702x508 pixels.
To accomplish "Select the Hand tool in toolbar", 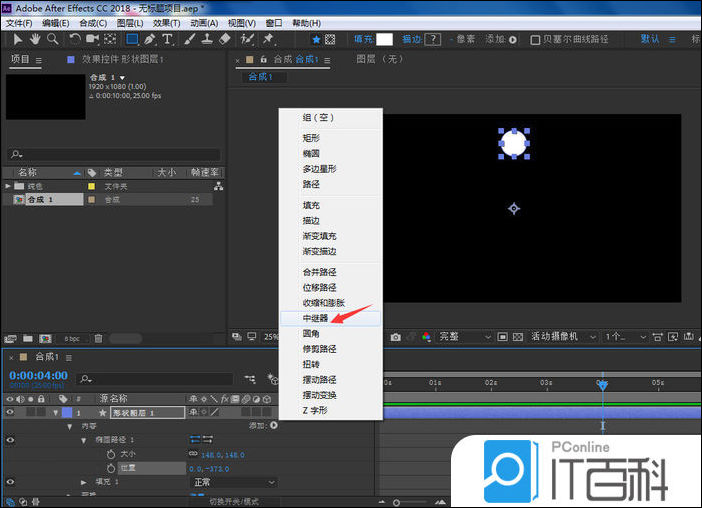I will coord(36,39).
